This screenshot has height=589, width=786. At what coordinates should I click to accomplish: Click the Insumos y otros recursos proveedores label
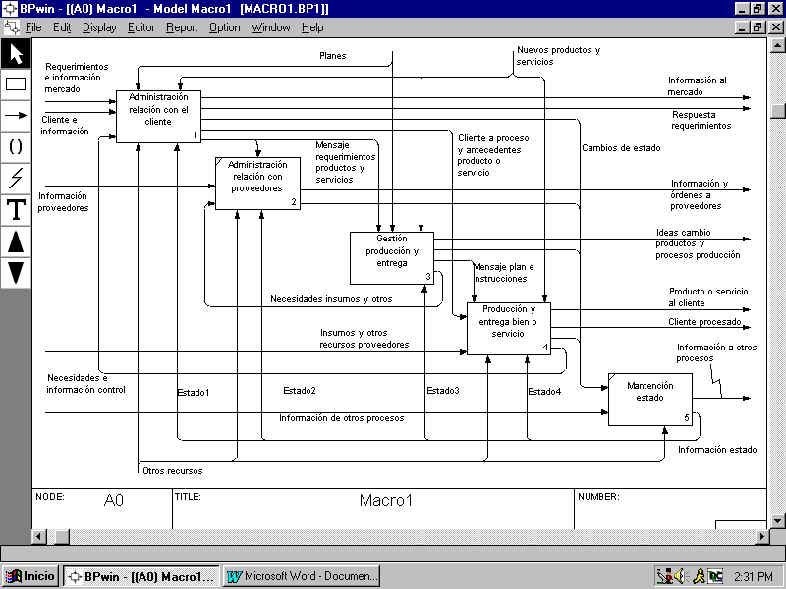click(364, 339)
